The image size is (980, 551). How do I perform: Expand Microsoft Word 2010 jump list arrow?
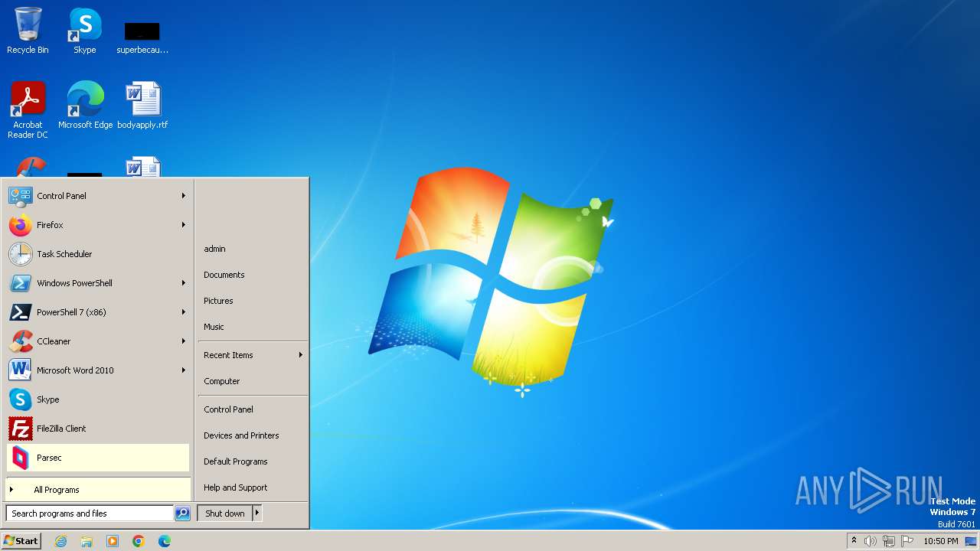pyautogui.click(x=184, y=370)
